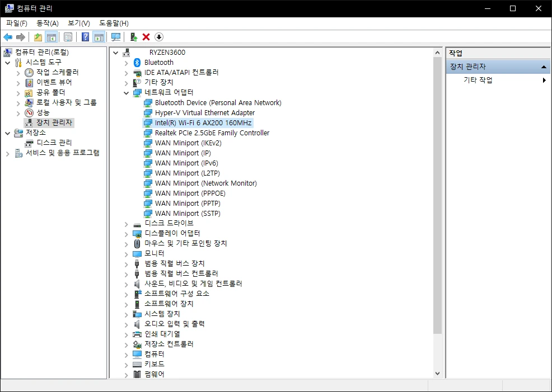Click the Update driver toolbar icon
The width and height of the screenshot is (552, 392).
click(x=134, y=37)
